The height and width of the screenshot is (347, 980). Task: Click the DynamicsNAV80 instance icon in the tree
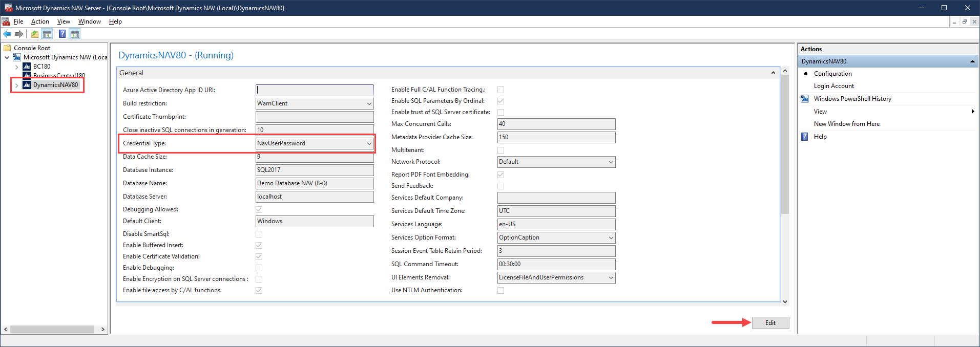(x=27, y=85)
